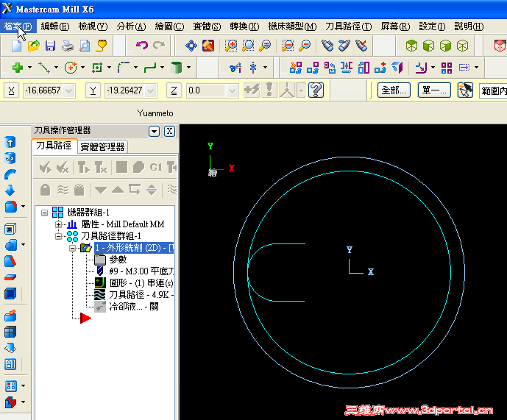Screen dimensions: 507x420
Task: Select the 參數 tree item
Action: coord(118,260)
